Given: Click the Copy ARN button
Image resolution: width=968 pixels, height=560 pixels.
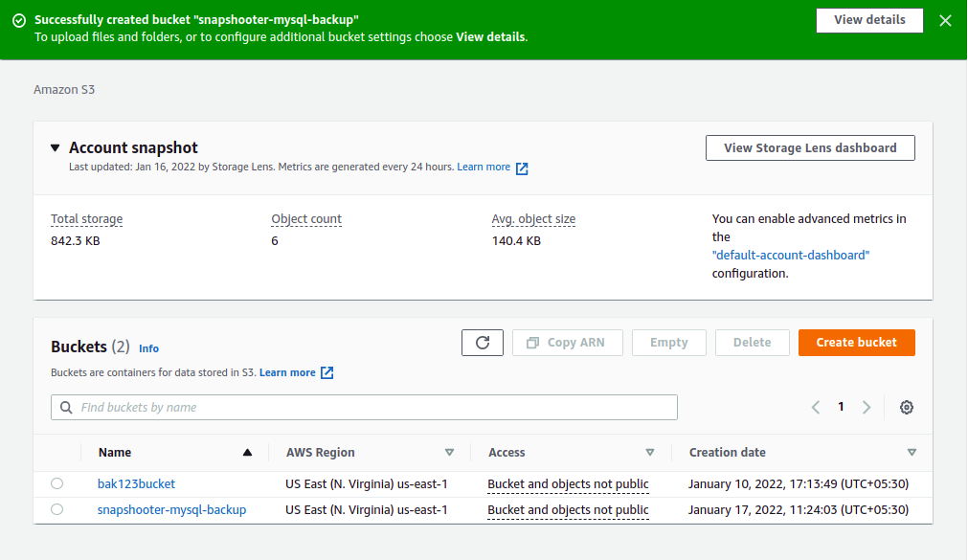Looking at the screenshot, I should tap(568, 343).
